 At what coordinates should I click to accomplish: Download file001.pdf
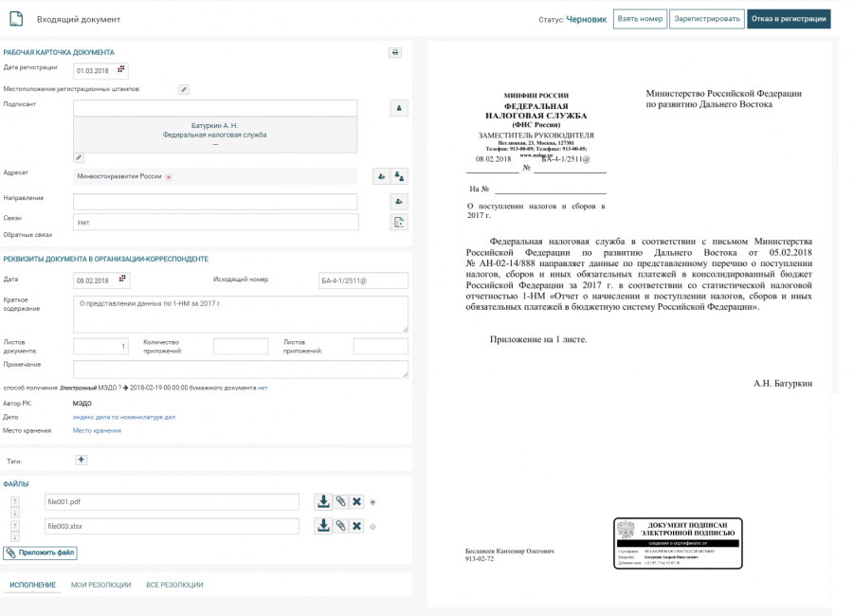click(322, 501)
